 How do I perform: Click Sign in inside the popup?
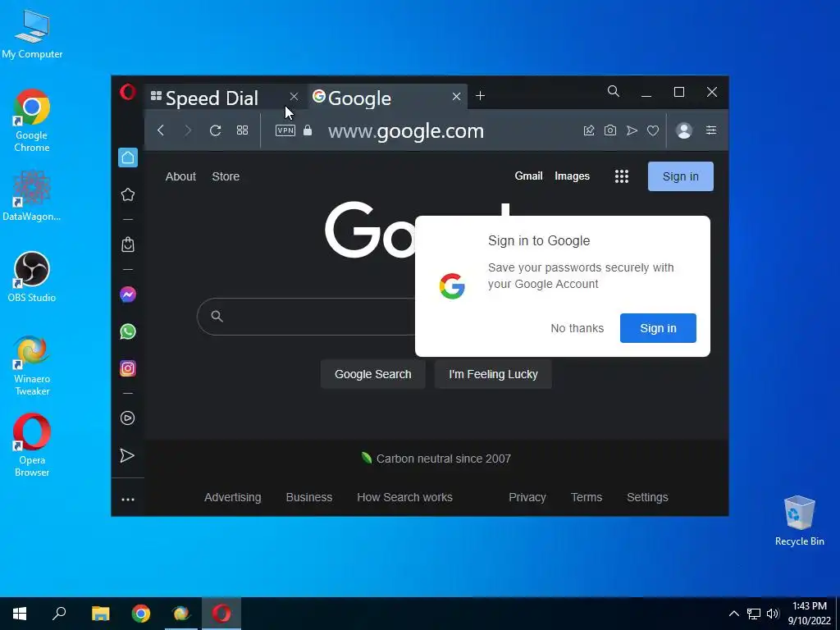658,328
